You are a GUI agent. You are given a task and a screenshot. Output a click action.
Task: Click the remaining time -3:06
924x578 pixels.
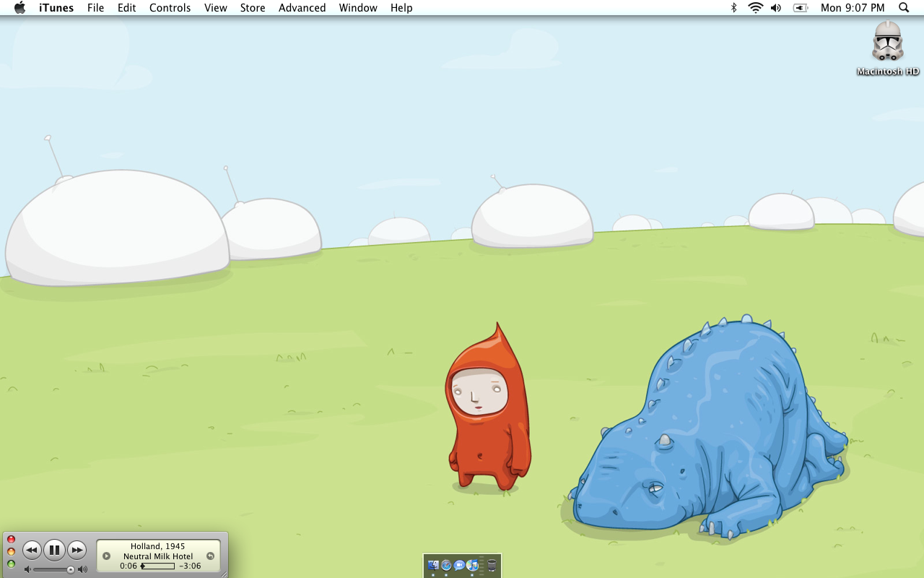pyautogui.click(x=190, y=566)
